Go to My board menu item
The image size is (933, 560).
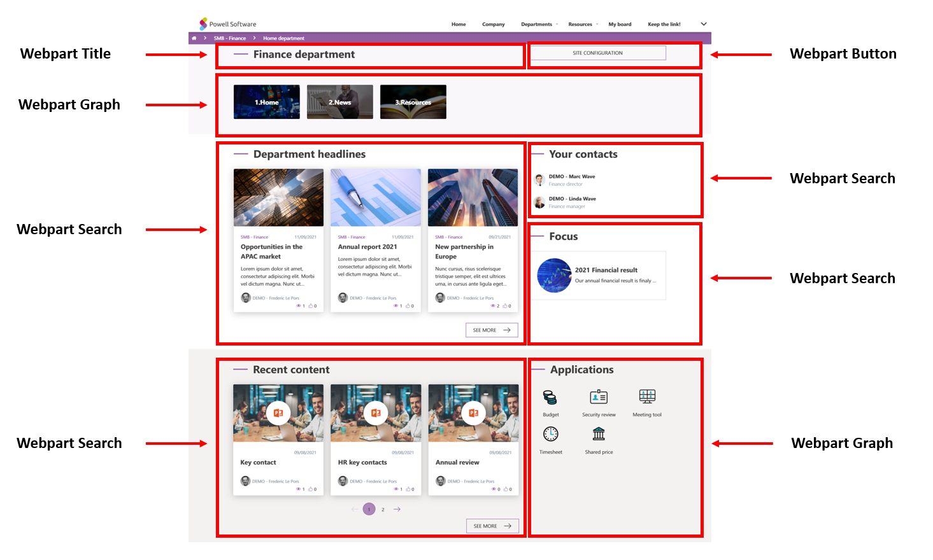(620, 24)
